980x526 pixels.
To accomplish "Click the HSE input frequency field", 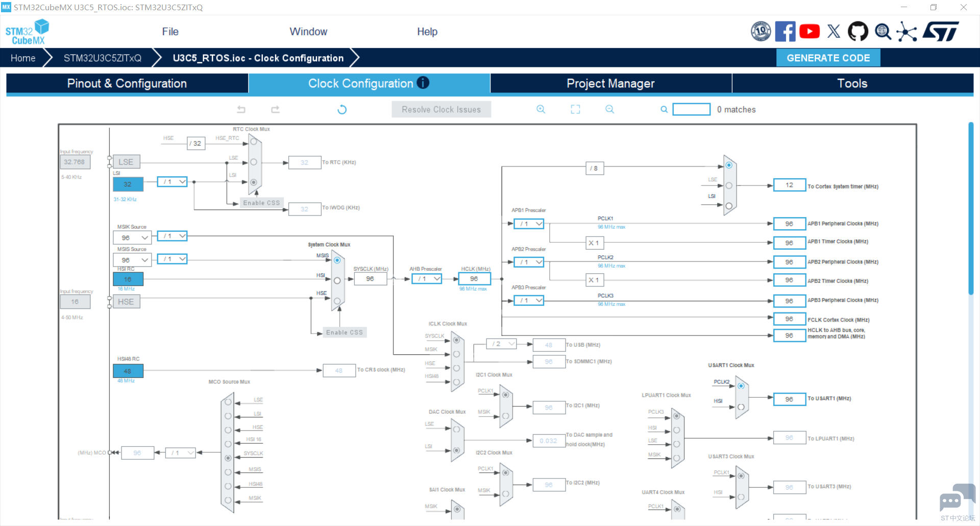I will 75,302.
